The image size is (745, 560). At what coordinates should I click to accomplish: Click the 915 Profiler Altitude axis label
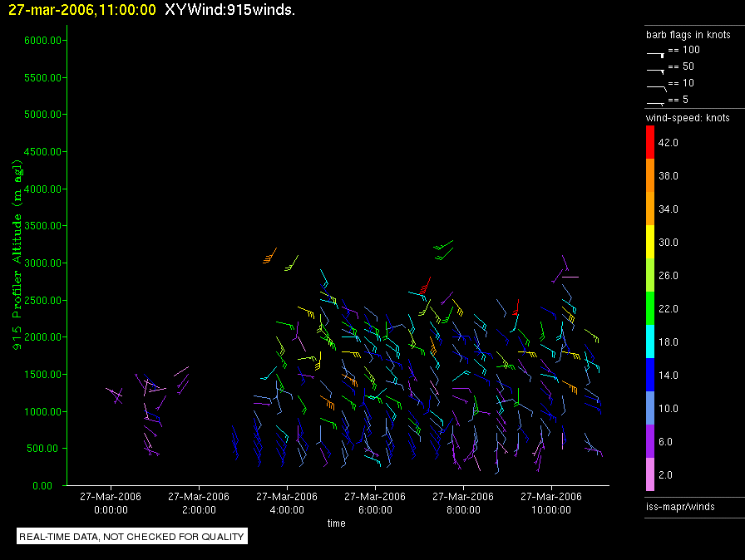pyautogui.click(x=17, y=255)
